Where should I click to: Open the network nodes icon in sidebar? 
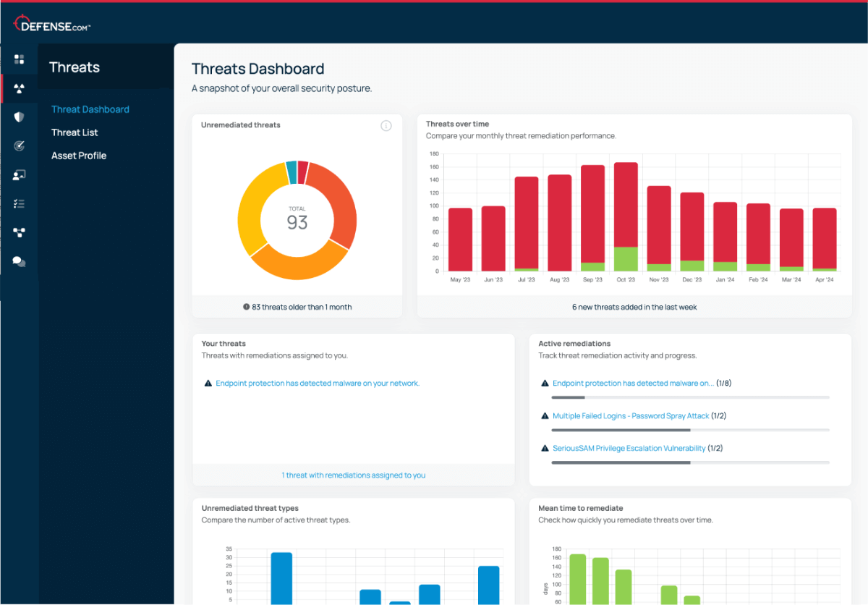20,232
